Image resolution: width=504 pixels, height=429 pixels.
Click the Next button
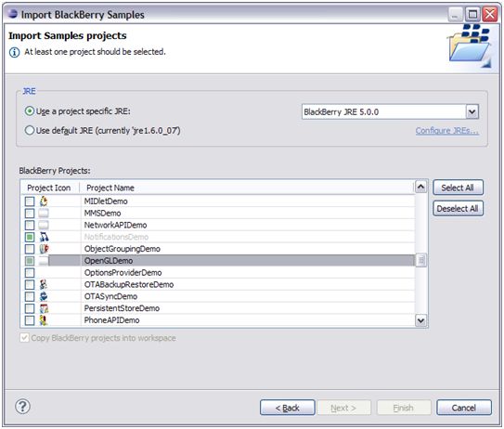tap(343, 408)
